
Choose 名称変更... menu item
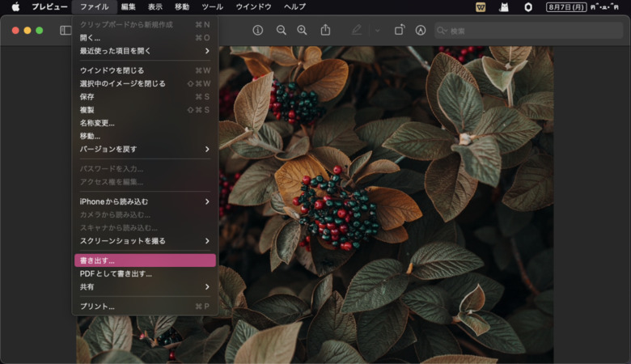[145, 123]
